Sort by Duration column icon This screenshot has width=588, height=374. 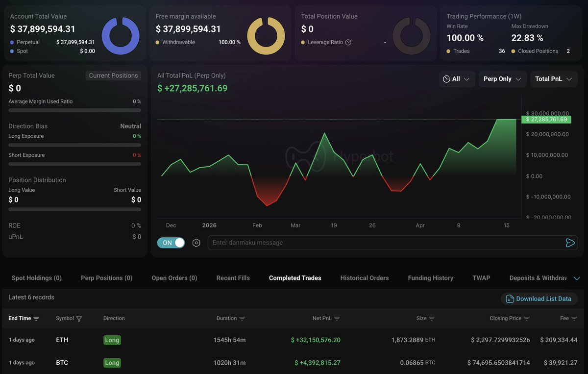pos(242,319)
